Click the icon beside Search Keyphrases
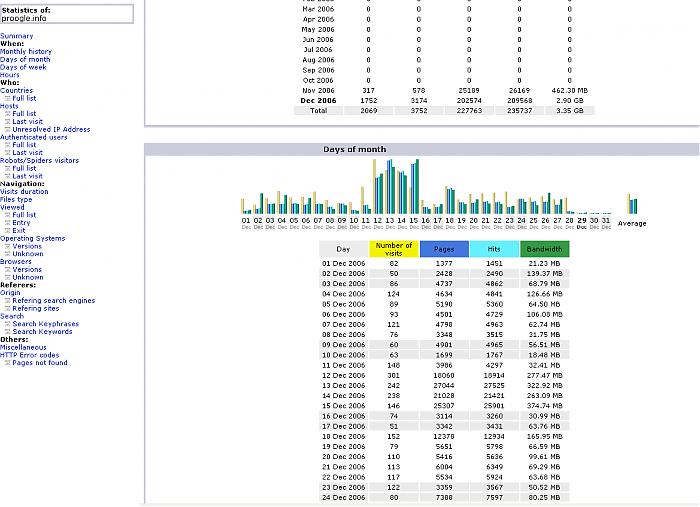 click(8, 325)
